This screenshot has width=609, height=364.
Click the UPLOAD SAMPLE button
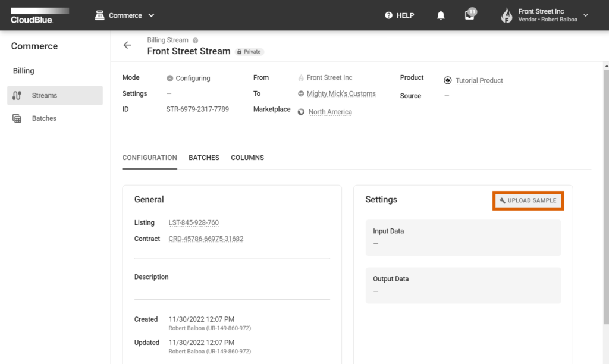(x=528, y=200)
